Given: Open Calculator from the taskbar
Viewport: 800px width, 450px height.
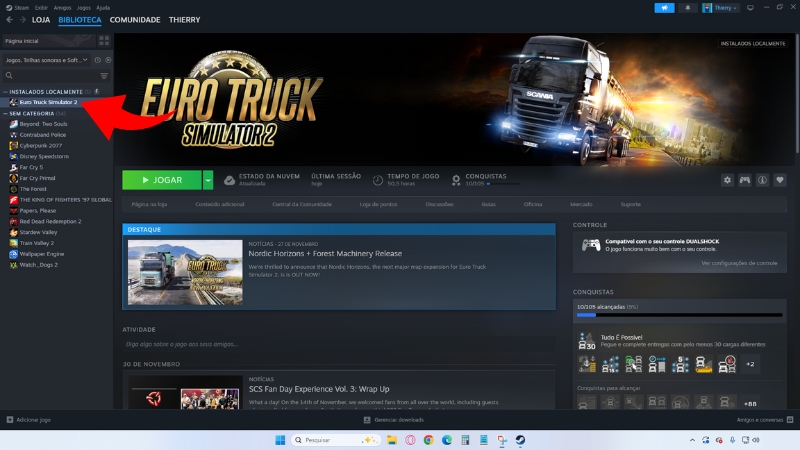Looking at the screenshot, I should coord(465,440).
